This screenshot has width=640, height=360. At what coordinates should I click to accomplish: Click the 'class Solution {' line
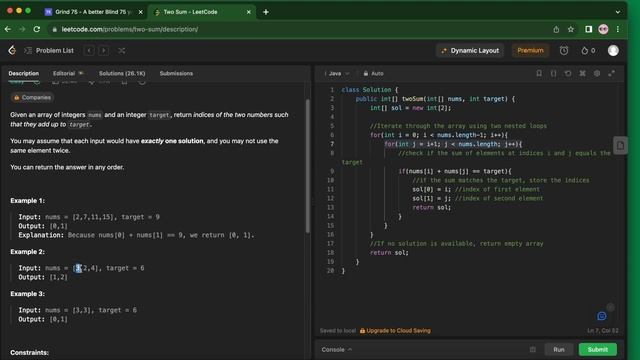pos(369,90)
